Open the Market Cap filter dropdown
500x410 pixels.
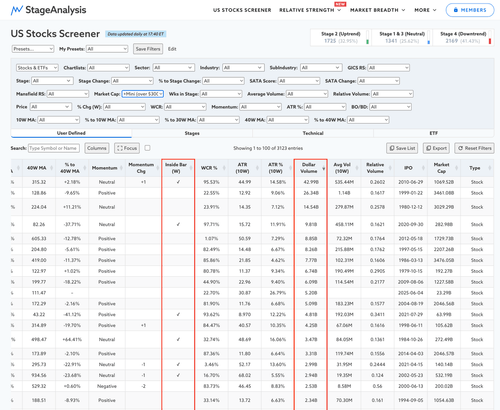tap(143, 94)
